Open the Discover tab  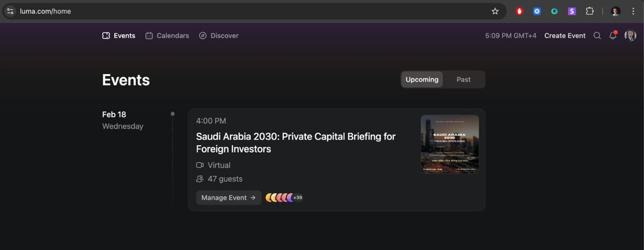(x=219, y=35)
